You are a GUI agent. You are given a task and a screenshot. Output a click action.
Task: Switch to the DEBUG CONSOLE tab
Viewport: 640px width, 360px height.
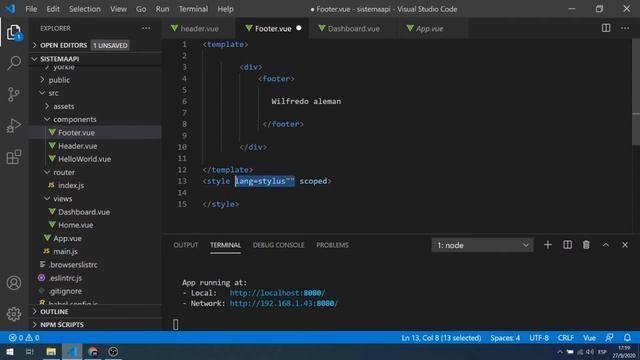[x=278, y=245]
